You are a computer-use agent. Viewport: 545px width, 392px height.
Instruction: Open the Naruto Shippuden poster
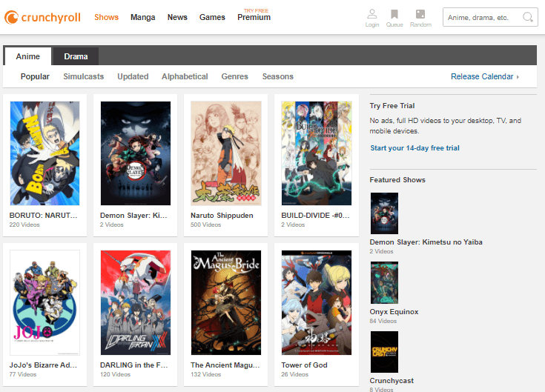coord(226,153)
